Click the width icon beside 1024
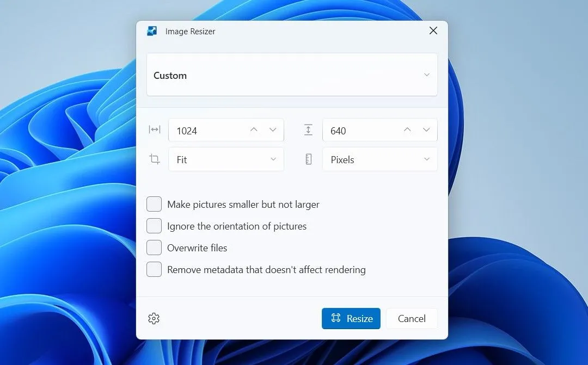This screenshot has height=365, width=588. (155, 130)
